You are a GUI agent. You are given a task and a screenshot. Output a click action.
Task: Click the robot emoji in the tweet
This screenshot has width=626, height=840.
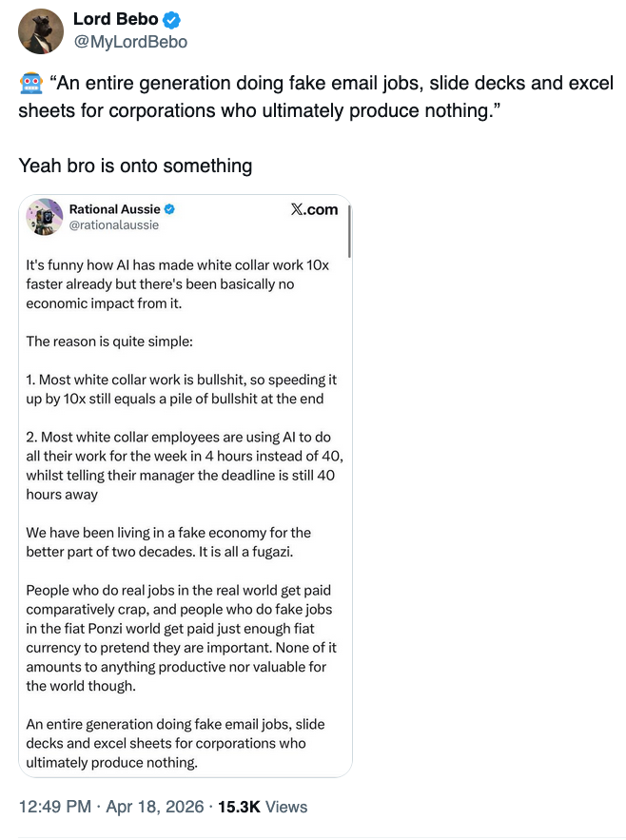[x=30, y=85]
